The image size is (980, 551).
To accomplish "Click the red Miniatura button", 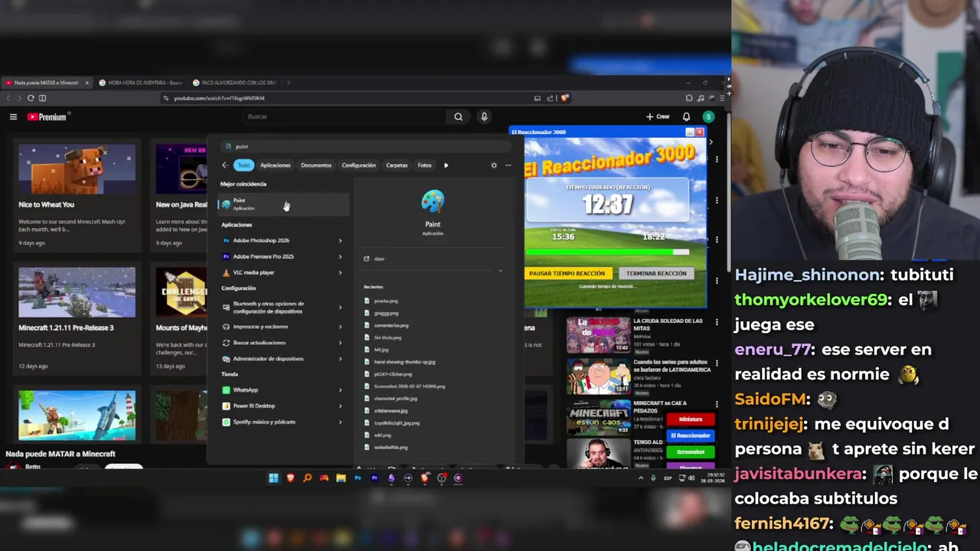I will [x=691, y=419].
